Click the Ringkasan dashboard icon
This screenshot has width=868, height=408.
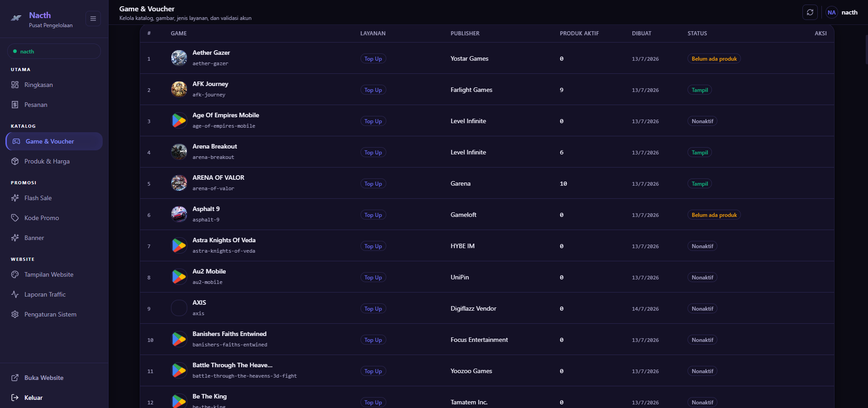click(15, 85)
